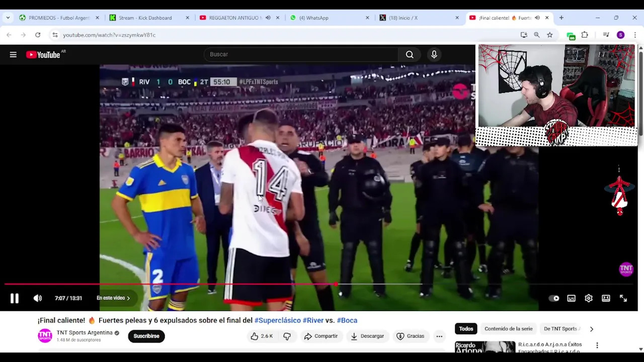Image resolution: width=644 pixels, height=362 pixels.
Task: Open the #Superclásico hashtag link
Action: pyautogui.click(x=277, y=320)
